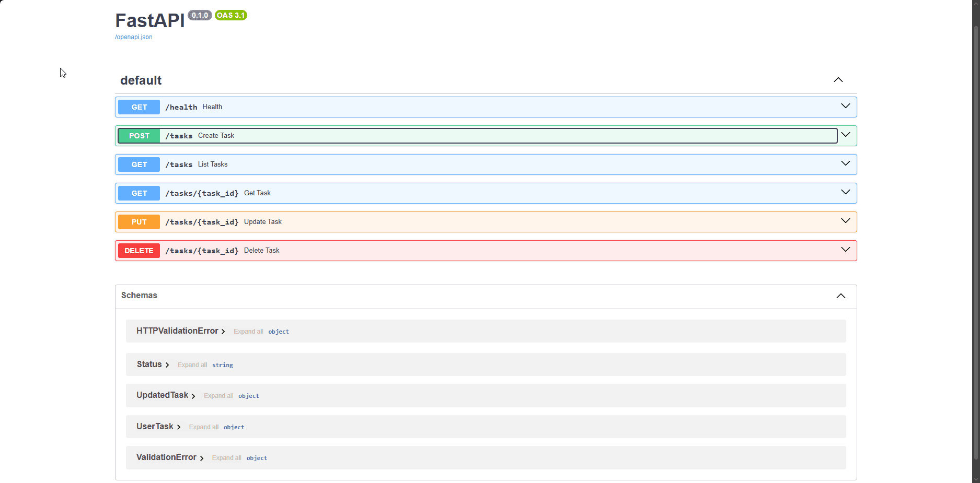Click the GET badge for Get Task
Image resolution: width=980 pixels, height=483 pixels.
coord(139,193)
